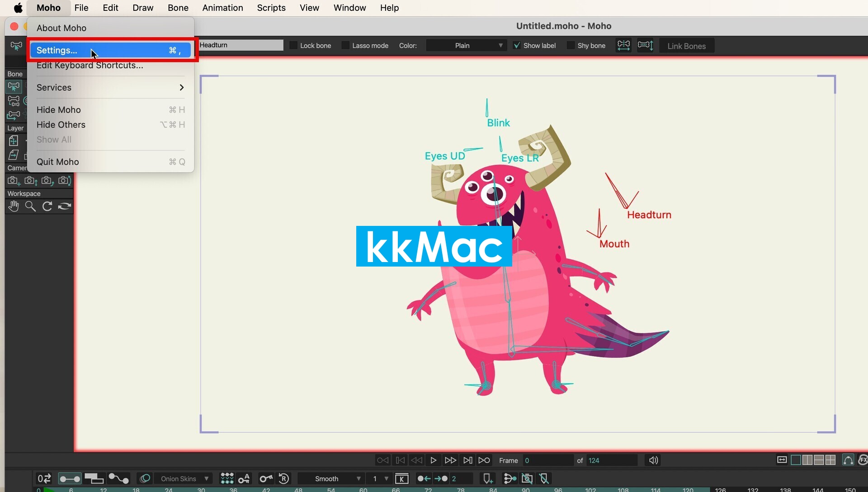Toggle the Shy bone checkbox
868x492 pixels.
click(x=571, y=46)
